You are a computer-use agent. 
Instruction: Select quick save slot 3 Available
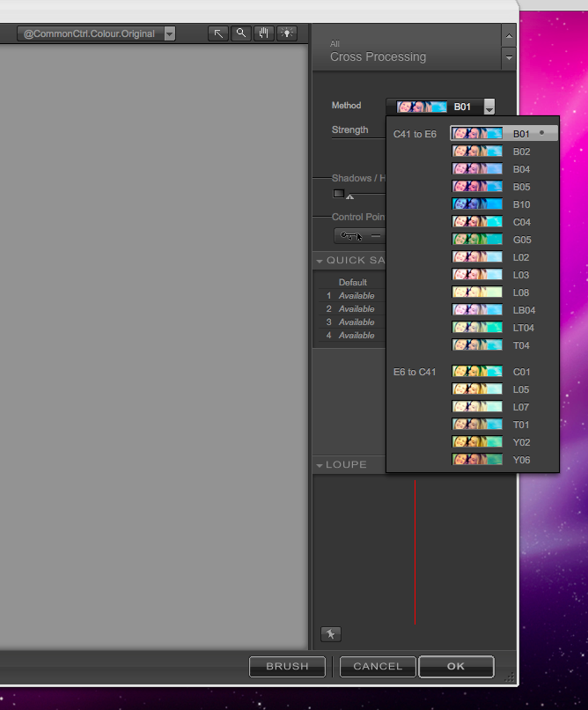coord(350,322)
